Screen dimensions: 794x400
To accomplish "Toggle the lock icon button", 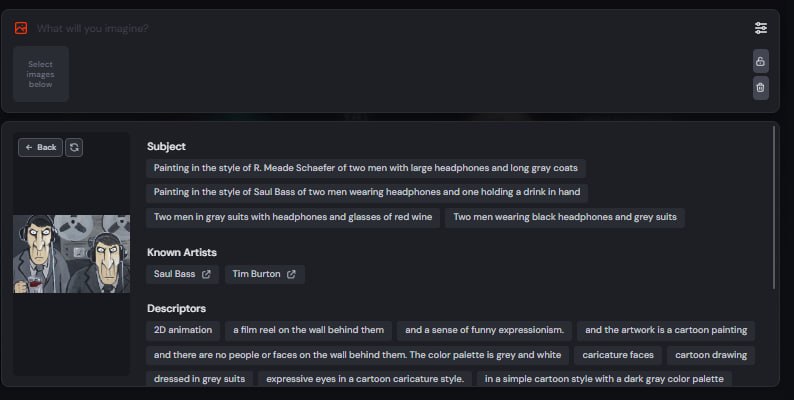I will 761,61.
